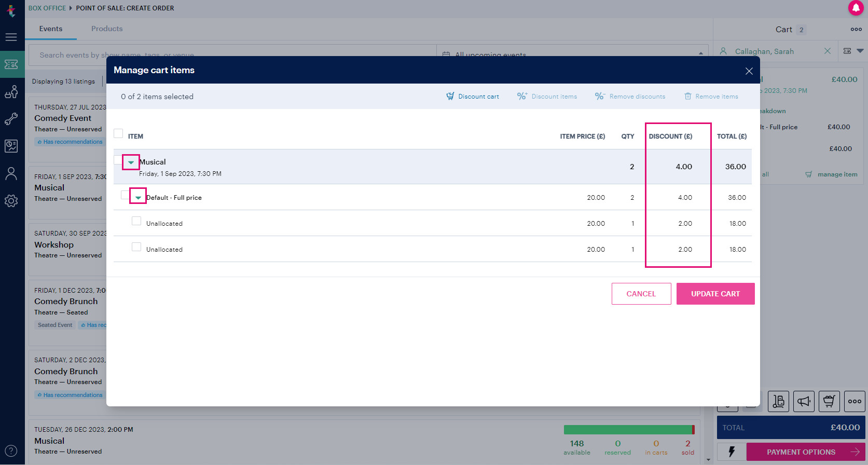Click the ticket delivery icon beside customer
868x465 pixels.
click(x=847, y=51)
